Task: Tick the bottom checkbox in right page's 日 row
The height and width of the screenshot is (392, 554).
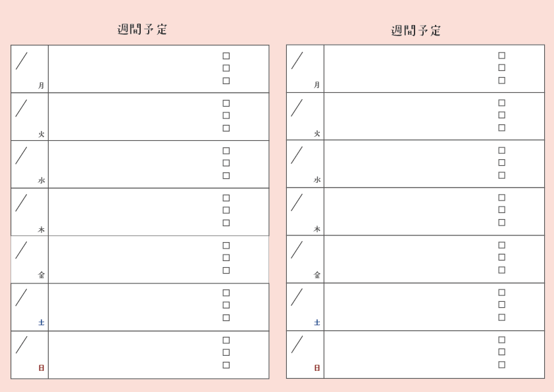Action: click(502, 364)
